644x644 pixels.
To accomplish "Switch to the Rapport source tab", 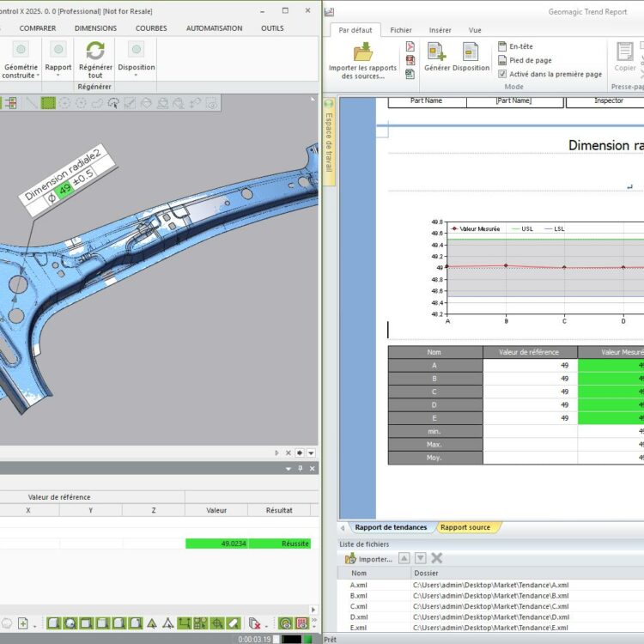I will click(467, 527).
